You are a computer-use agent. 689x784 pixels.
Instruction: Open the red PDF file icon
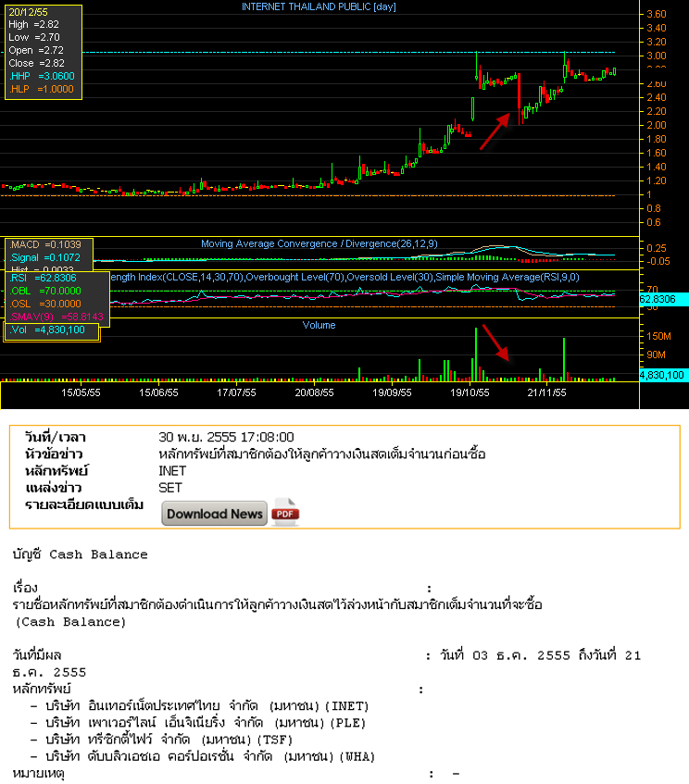coord(285,513)
